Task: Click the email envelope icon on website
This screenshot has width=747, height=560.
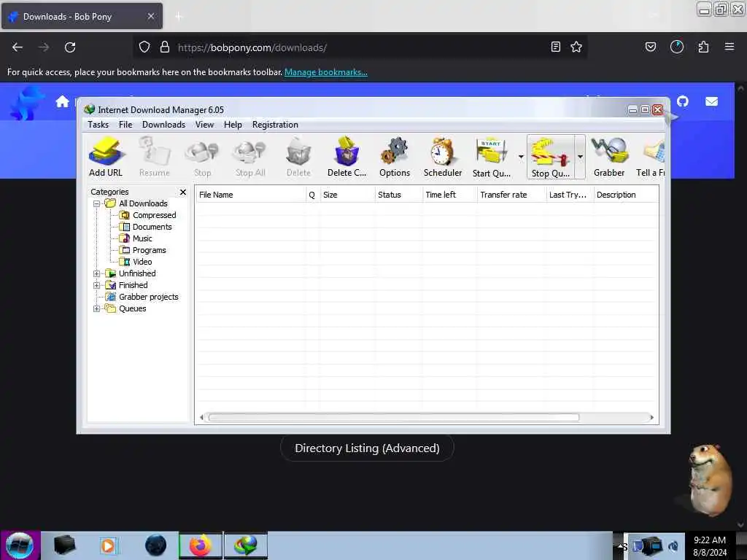Action: 712,101
